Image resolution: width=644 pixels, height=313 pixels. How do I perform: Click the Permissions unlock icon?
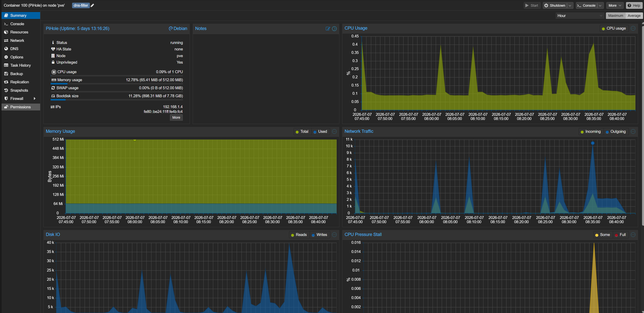tap(6, 107)
